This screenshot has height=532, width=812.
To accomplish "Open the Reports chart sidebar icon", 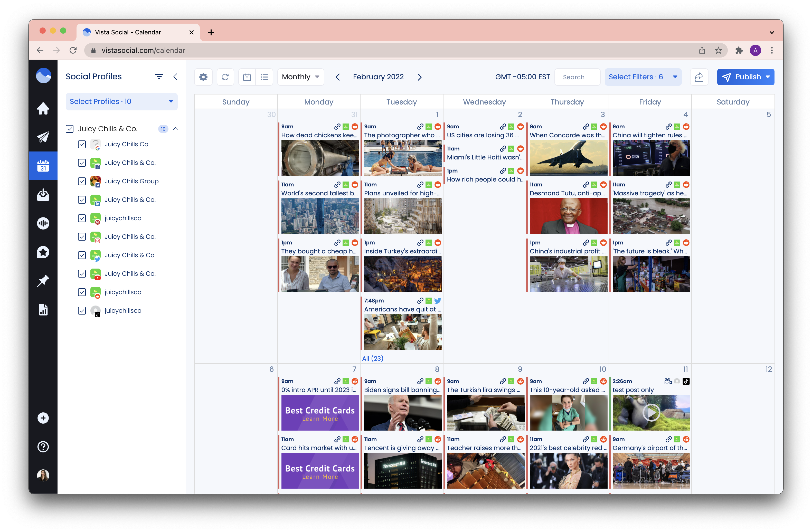I will point(43,310).
